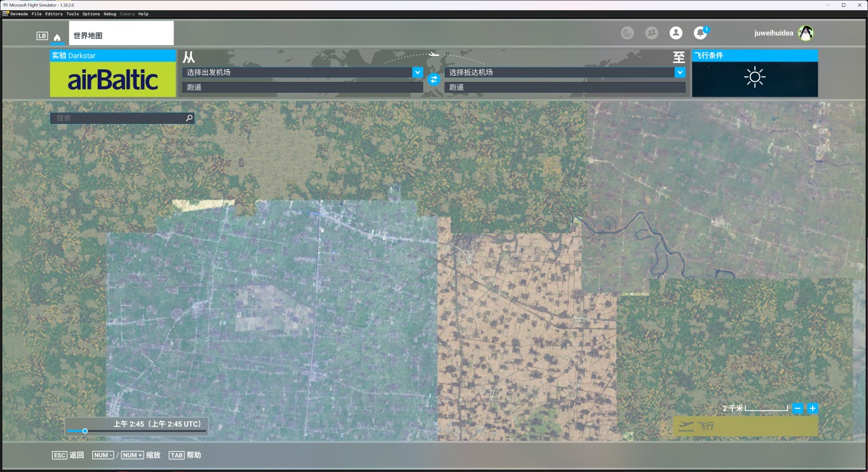Click the TAB 帮助 help button
The image size is (868, 472).
coord(185,455)
